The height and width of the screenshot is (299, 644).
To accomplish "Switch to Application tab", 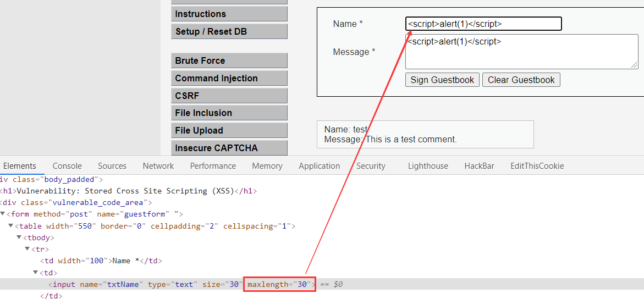I will [x=320, y=166].
